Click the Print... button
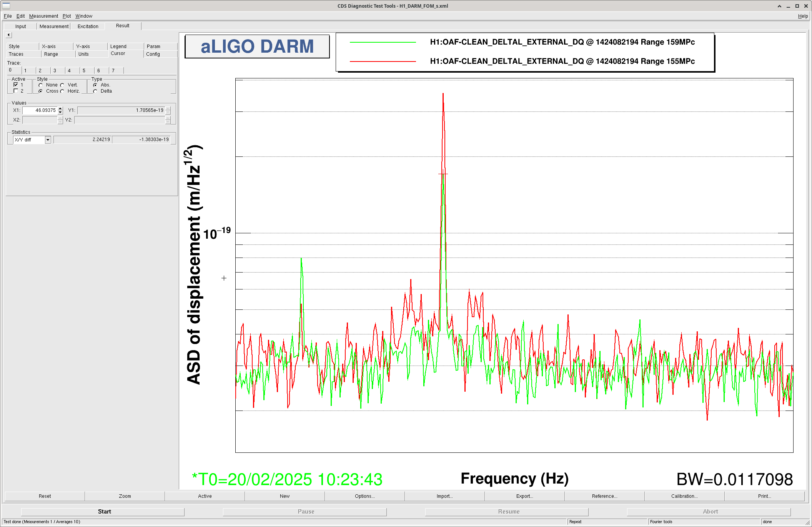The height and width of the screenshot is (527, 812). point(765,496)
